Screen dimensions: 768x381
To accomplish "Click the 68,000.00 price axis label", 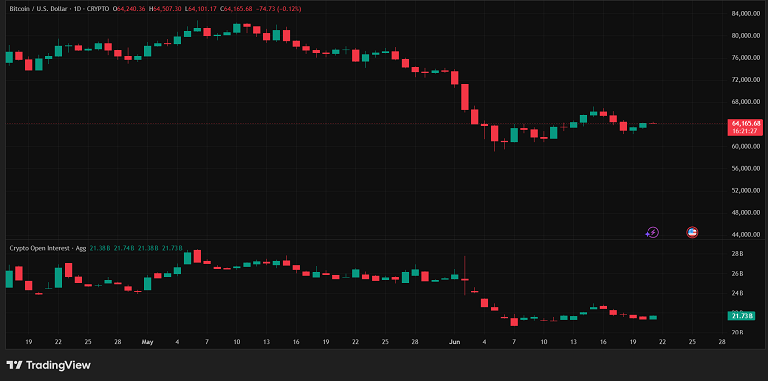I will pyautogui.click(x=746, y=102).
